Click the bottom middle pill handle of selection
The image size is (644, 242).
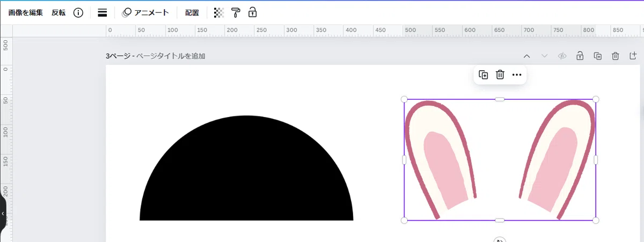(500, 221)
